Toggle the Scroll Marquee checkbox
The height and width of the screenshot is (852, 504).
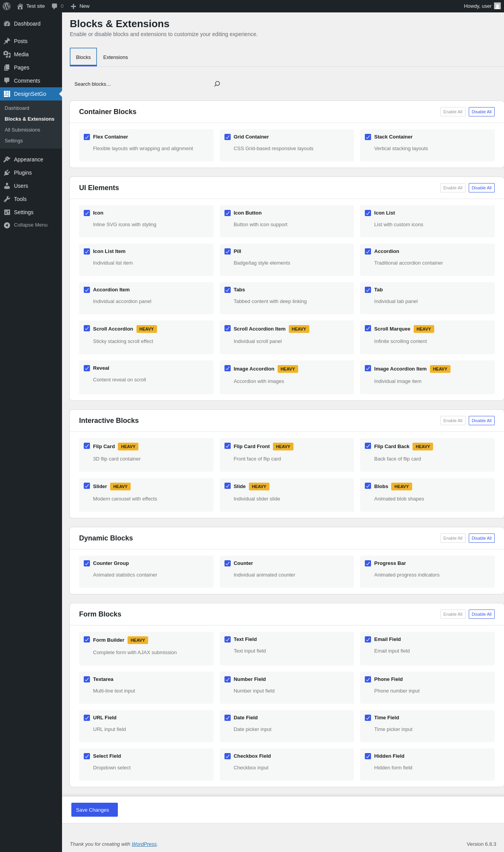368,328
